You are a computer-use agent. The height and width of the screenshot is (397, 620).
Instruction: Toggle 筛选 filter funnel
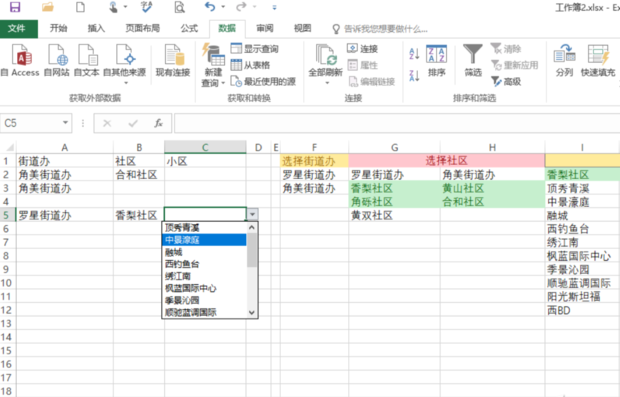(473, 60)
